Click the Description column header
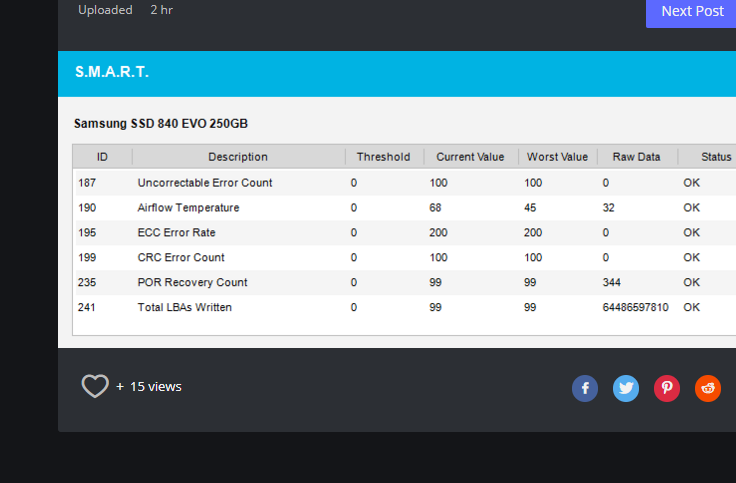The width and height of the screenshot is (736, 483). [x=238, y=157]
